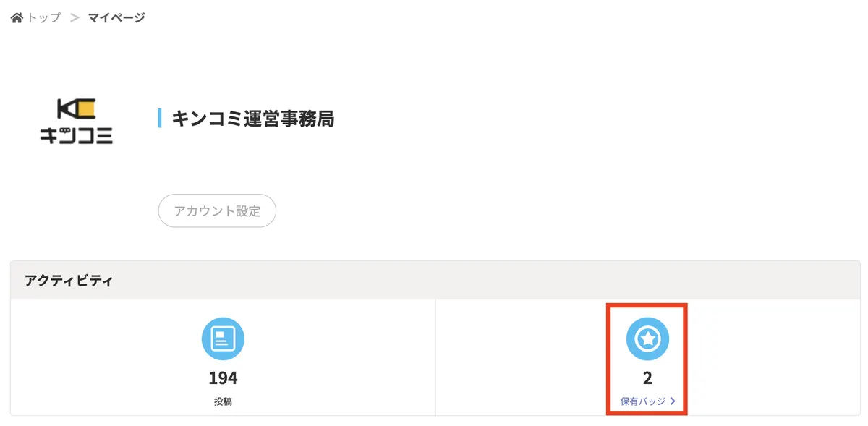Screen dimensions: 868x426
Task: Go to トップ breadcrumb link
Action: 44,17
